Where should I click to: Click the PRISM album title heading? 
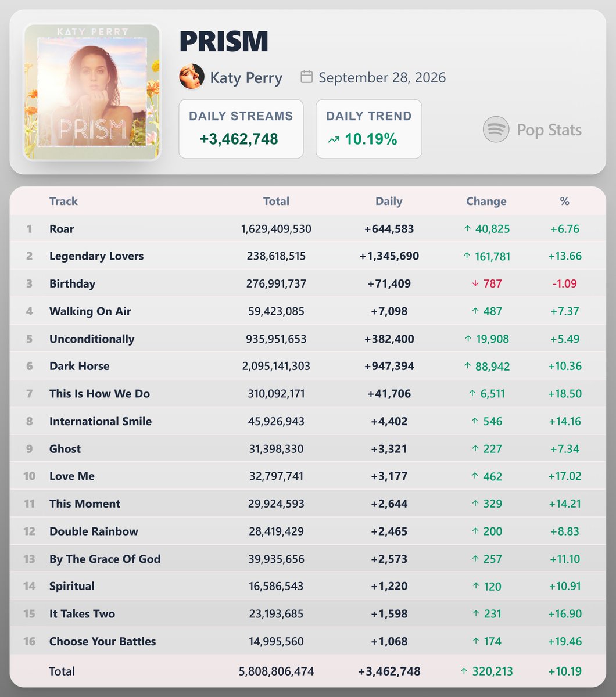click(224, 41)
